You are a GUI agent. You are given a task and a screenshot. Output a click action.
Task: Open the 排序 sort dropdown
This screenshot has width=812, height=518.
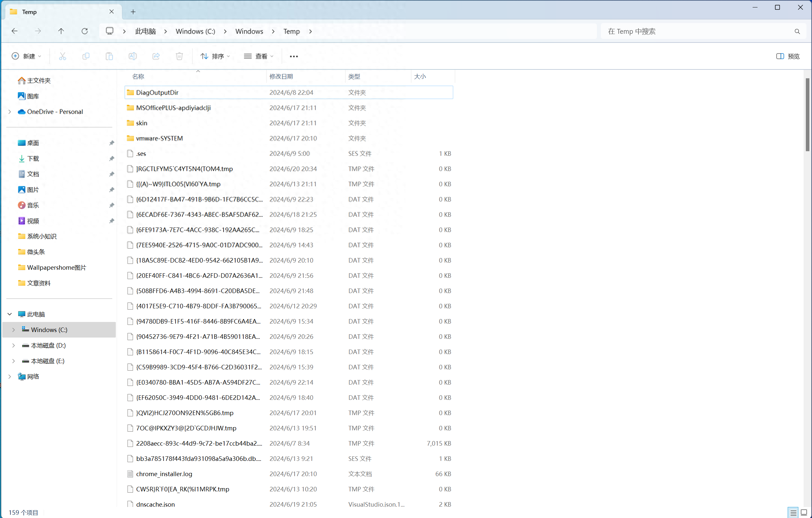point(215,56)
